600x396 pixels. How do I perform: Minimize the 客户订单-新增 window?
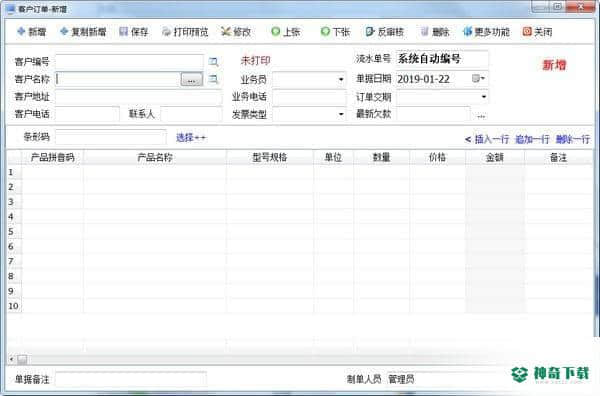[540, 7]
